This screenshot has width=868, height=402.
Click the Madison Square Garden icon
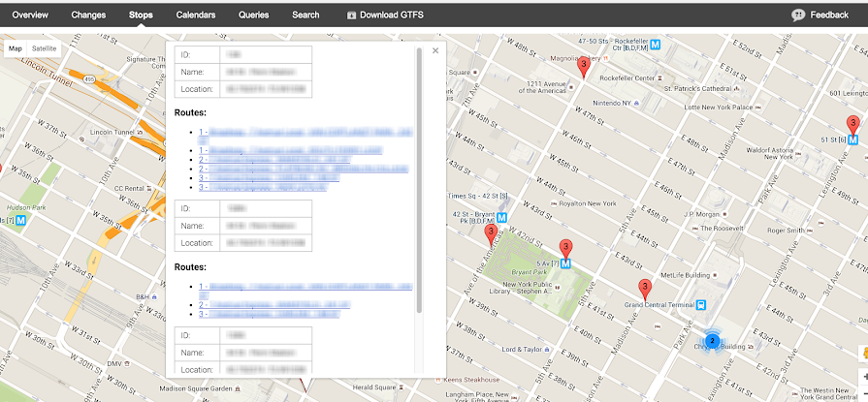point(238,387)
